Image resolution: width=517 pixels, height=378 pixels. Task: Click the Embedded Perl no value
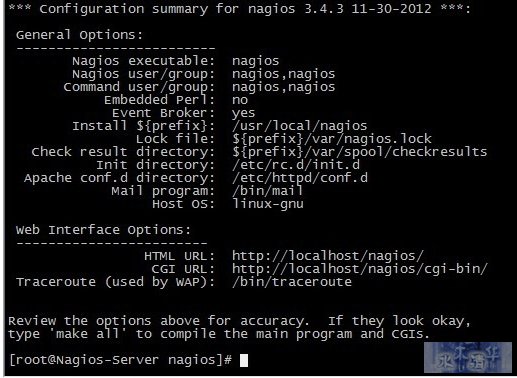click(x=240, y=100)
